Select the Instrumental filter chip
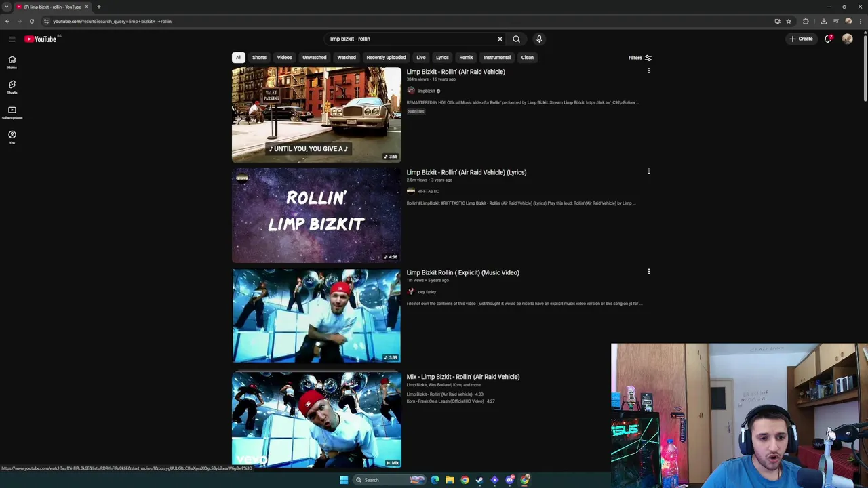 click(x=497, y=58)
